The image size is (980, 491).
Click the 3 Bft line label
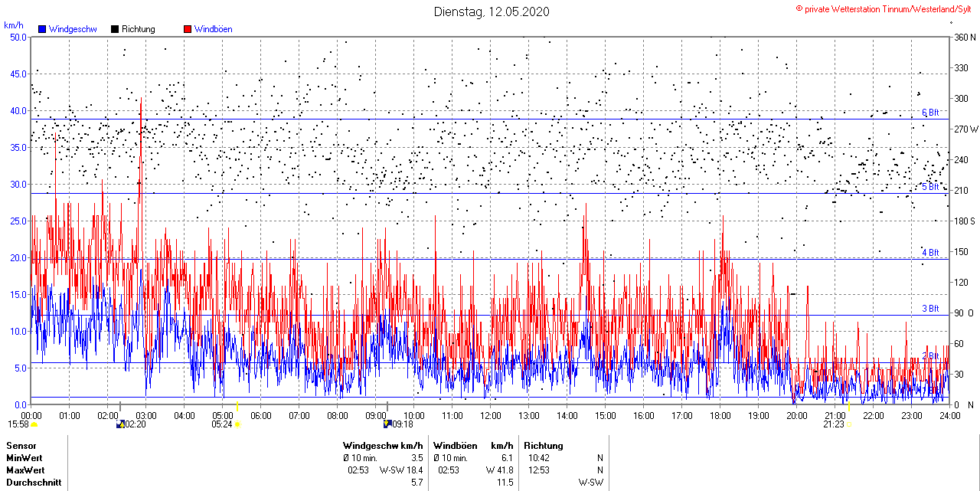930,309
